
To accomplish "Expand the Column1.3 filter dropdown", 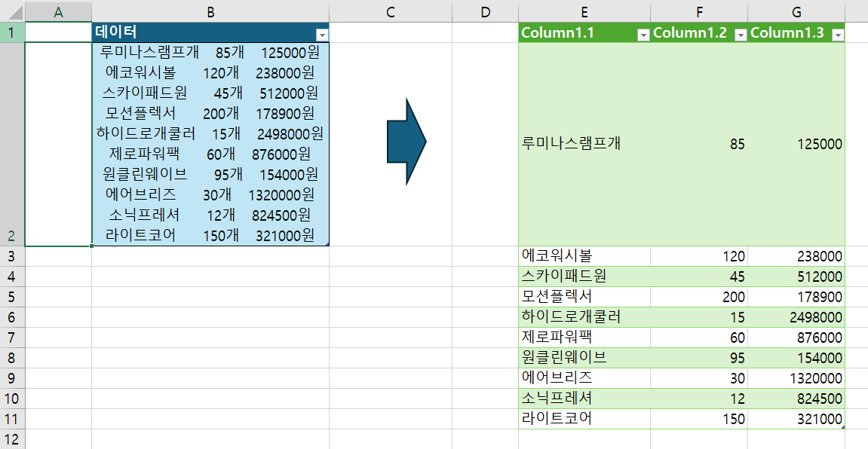I will (837, 34).
